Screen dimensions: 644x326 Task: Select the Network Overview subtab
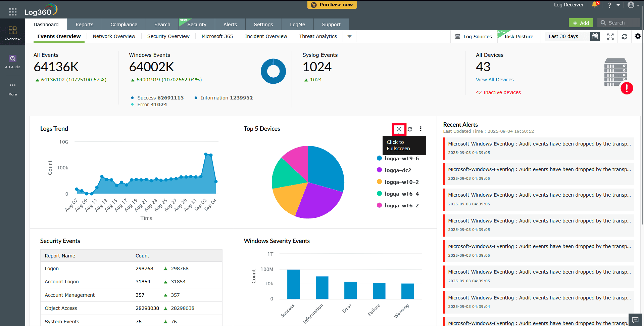tap(114, 36)
